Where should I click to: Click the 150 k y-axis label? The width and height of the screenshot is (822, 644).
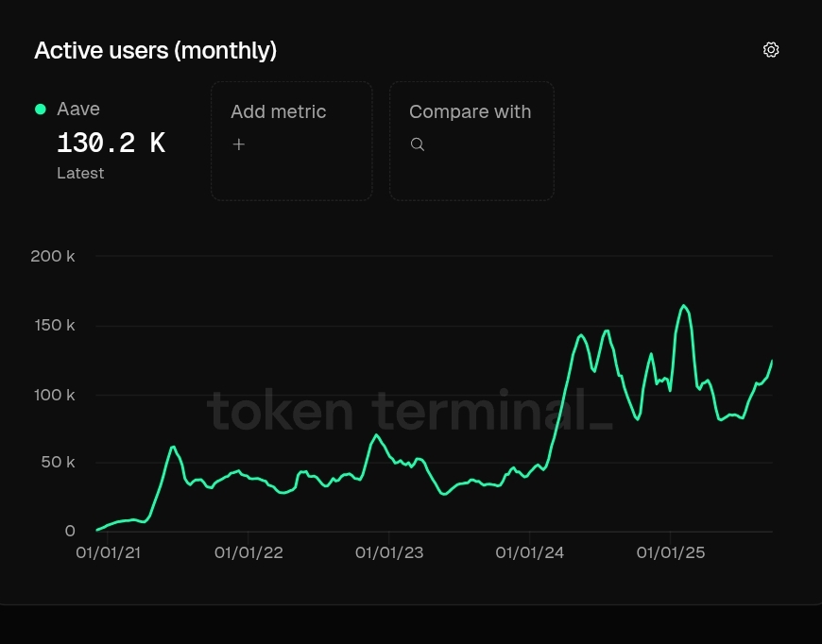[54, 326]
